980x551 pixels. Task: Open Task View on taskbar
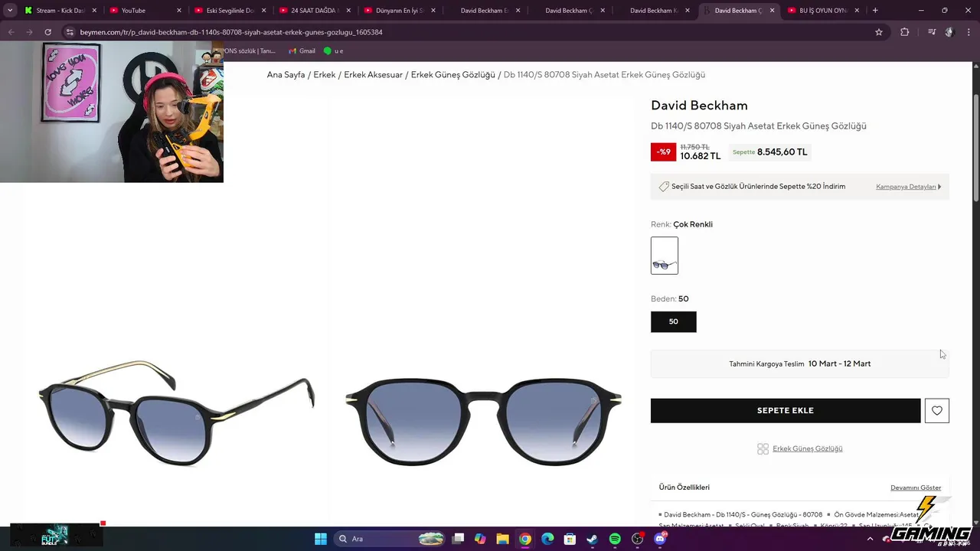(458, 539)
